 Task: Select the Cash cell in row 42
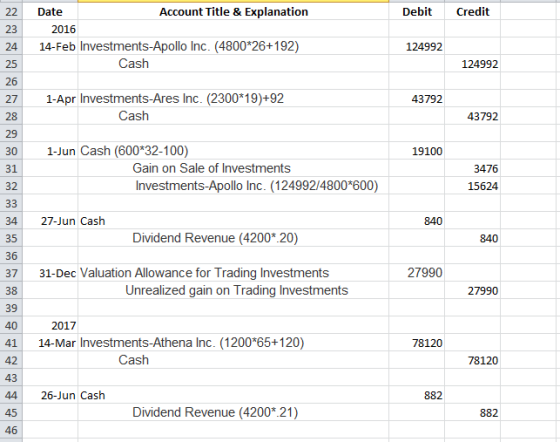click(x=233, y=360)
